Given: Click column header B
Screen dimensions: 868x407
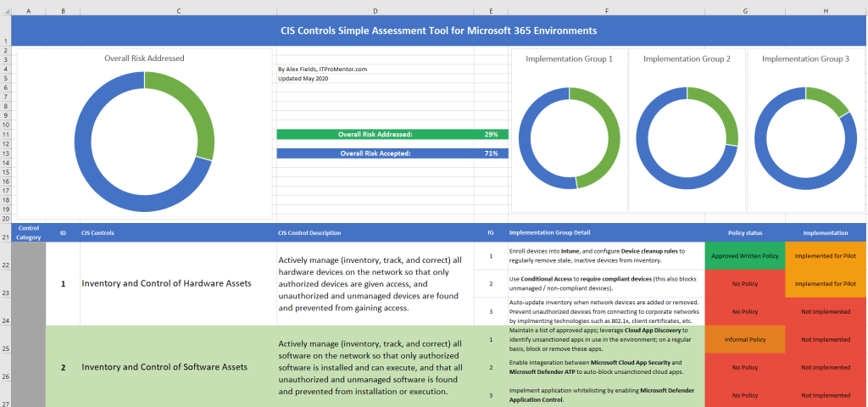Looking at the screenshot, I should click(x=63, y=11).
